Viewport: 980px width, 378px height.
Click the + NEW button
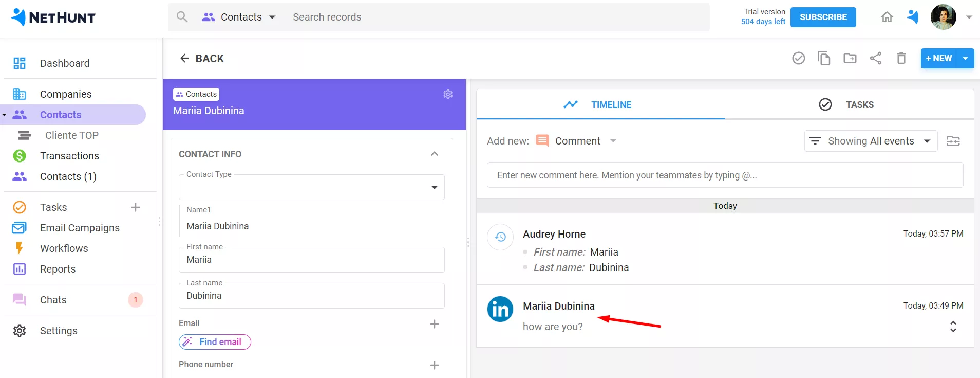[939, 58]
